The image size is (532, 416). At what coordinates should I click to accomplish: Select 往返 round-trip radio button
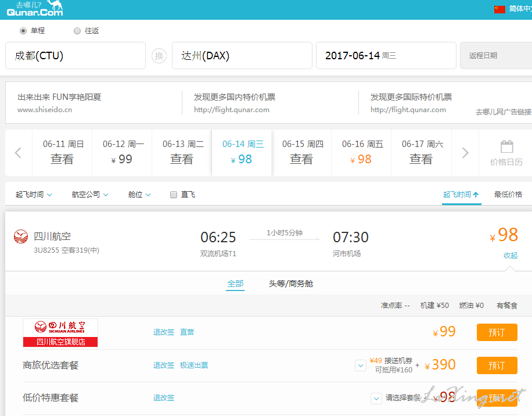tap(77, 31)
